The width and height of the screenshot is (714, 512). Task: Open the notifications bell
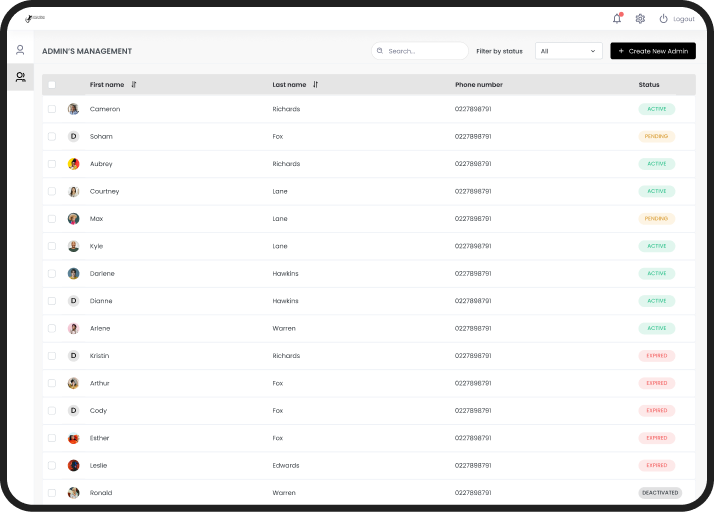tap(617, 19)
